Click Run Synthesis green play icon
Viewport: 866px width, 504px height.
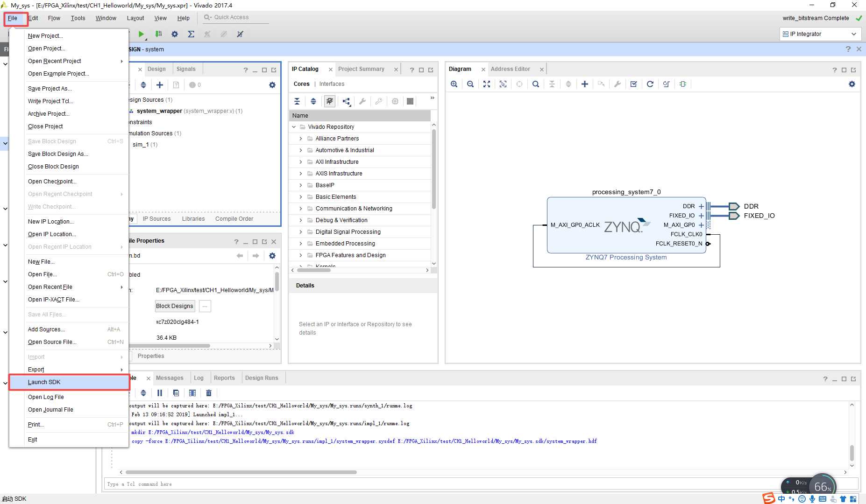(x=141, y=34)
